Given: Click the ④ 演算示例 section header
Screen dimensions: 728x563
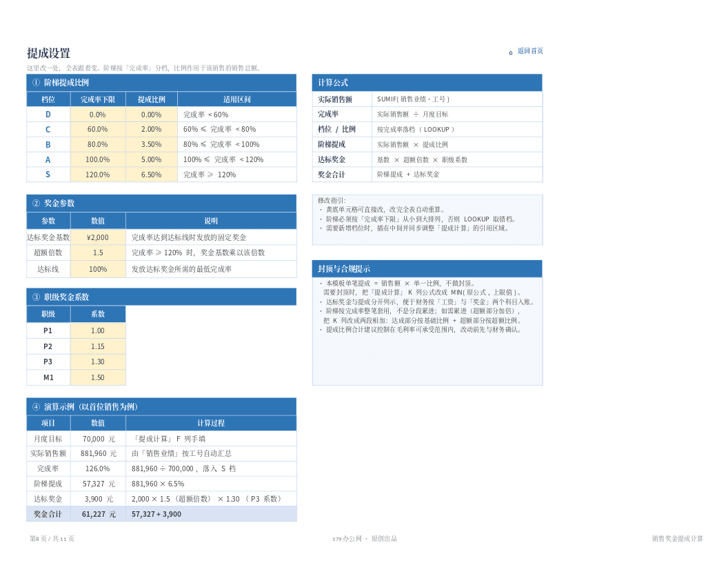Looking at the screenshot, I should click(161, 406).
